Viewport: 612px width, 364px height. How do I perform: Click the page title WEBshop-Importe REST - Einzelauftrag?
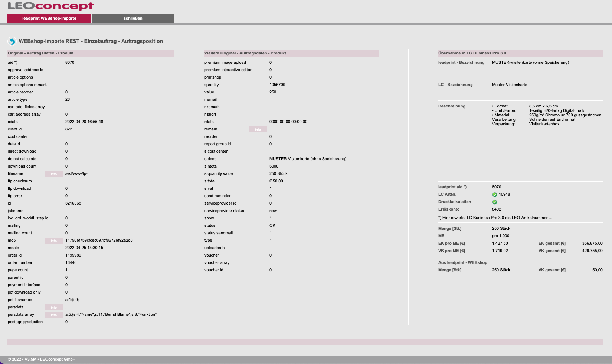pos(91,41)
